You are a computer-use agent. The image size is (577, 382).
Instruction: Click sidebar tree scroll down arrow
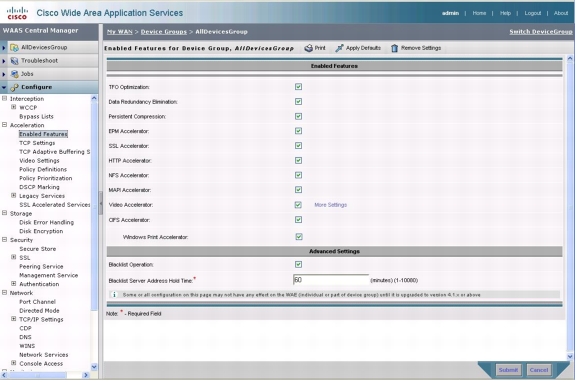(x=94, y=367)
